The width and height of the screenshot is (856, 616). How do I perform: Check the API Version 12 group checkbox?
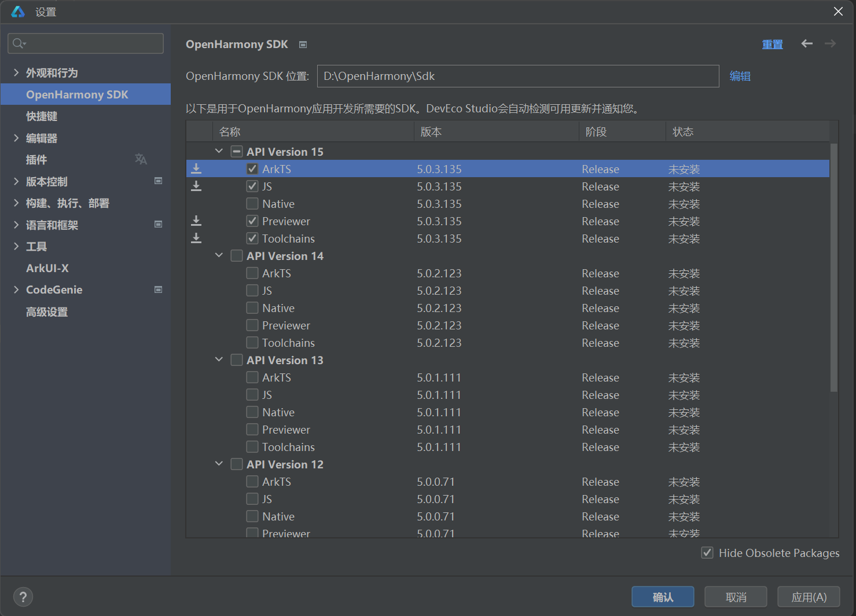tap(237, 464)
